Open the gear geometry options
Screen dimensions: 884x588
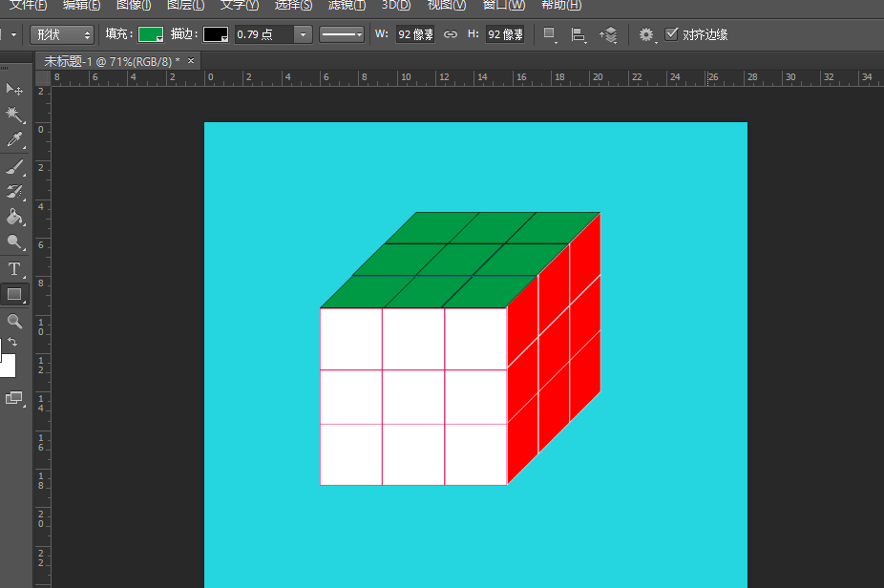tap(646, 34)
